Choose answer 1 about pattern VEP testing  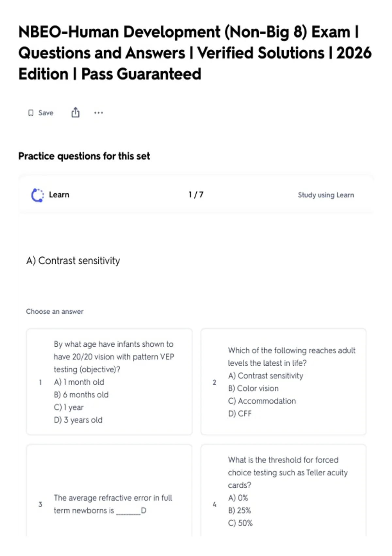coord(109,382)
